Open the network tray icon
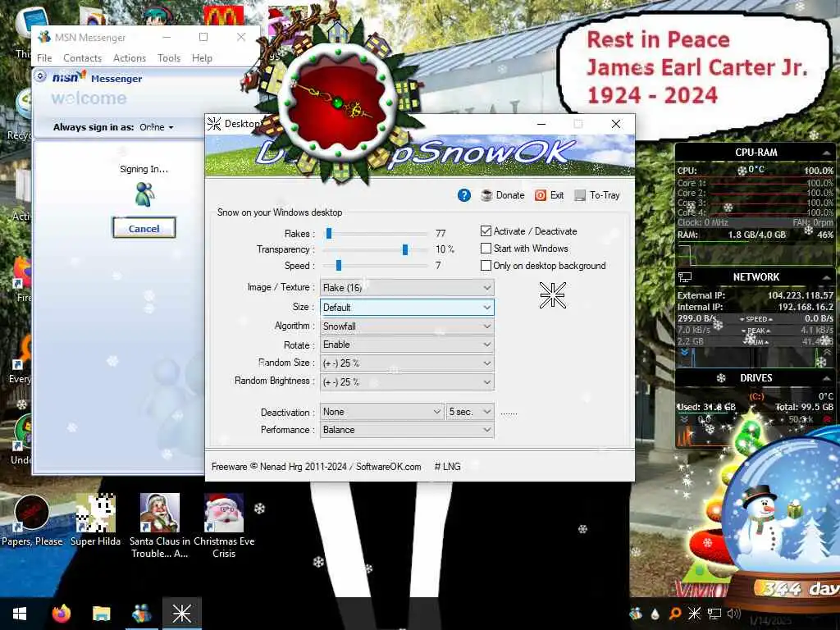The width and height of the screenshot is (840, 630). 714,614
